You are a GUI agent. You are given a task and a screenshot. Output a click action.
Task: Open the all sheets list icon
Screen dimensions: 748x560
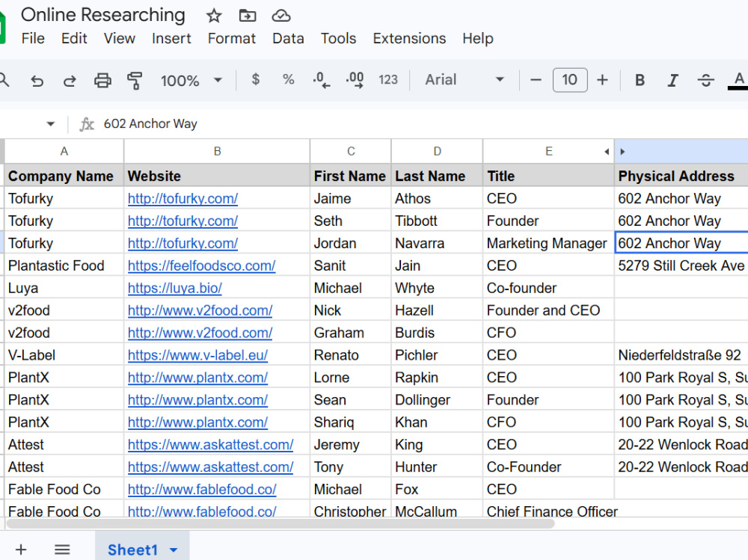(x=62, y=550)
